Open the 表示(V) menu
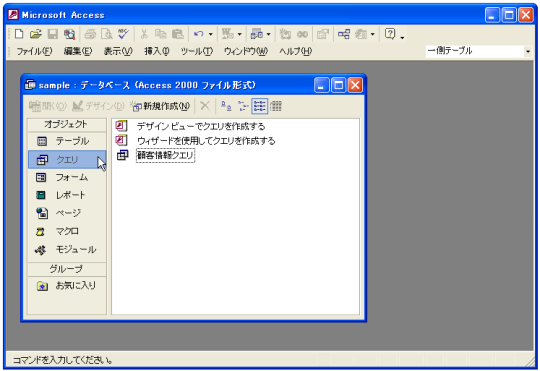This screenshot has height=371, width=540. [118, 51]
